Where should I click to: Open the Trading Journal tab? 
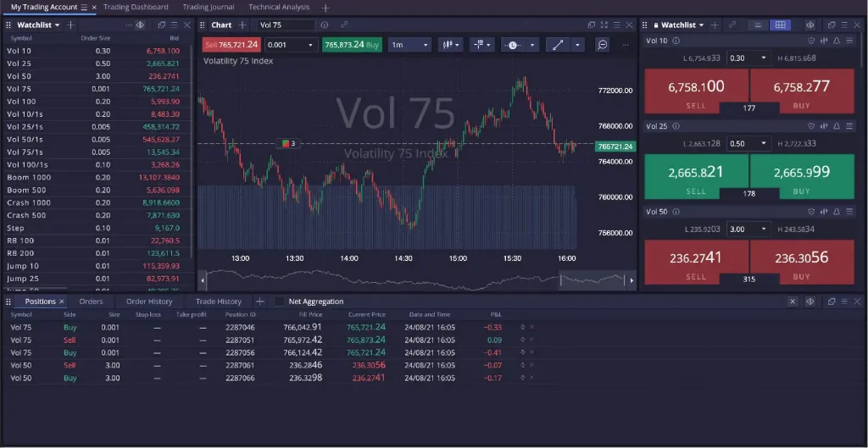208,7
